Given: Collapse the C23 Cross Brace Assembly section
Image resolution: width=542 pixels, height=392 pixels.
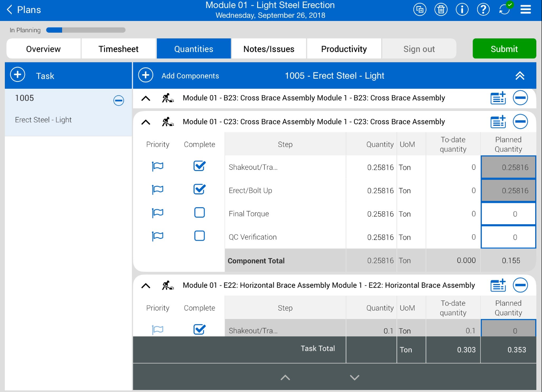Looking at the screenshot, I should (x=146, y=122).
